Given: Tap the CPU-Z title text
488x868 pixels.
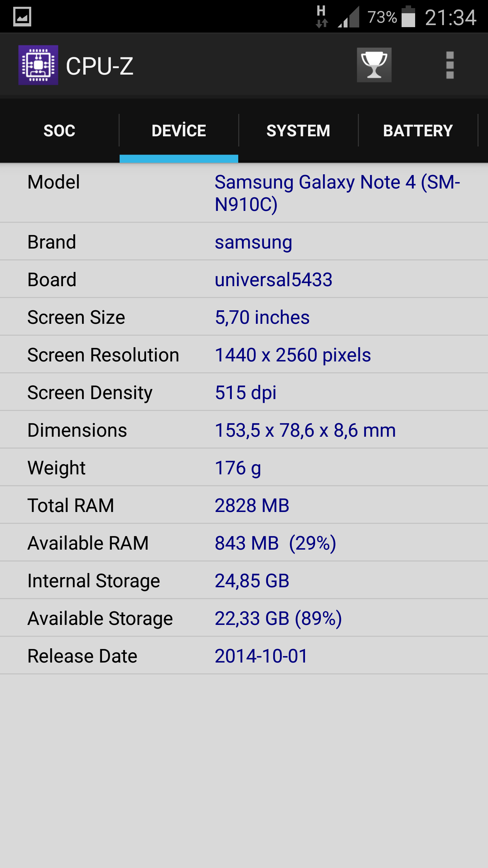Looking at the screenshot, I should point(100,66).
